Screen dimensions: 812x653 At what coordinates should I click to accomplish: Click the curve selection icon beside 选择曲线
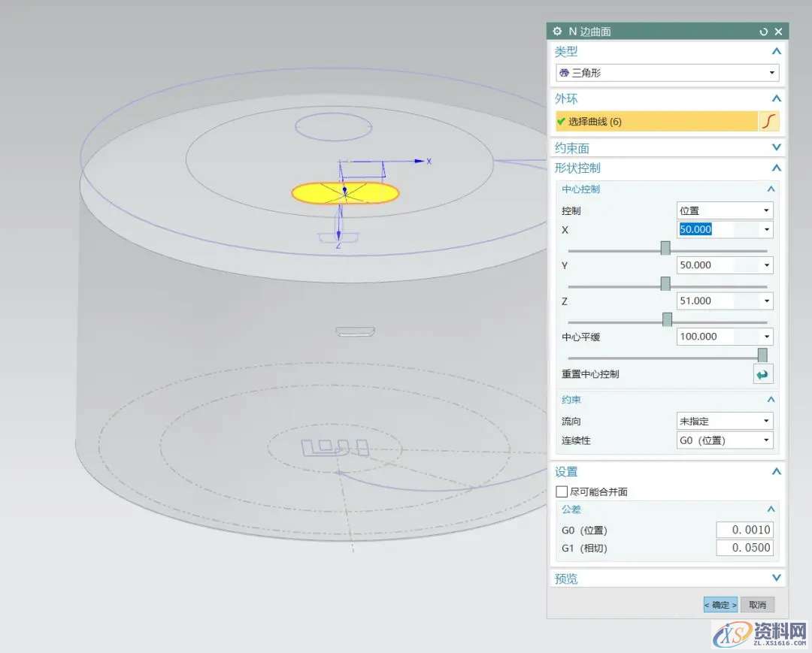pyautogui.click(x=769, y=122)
